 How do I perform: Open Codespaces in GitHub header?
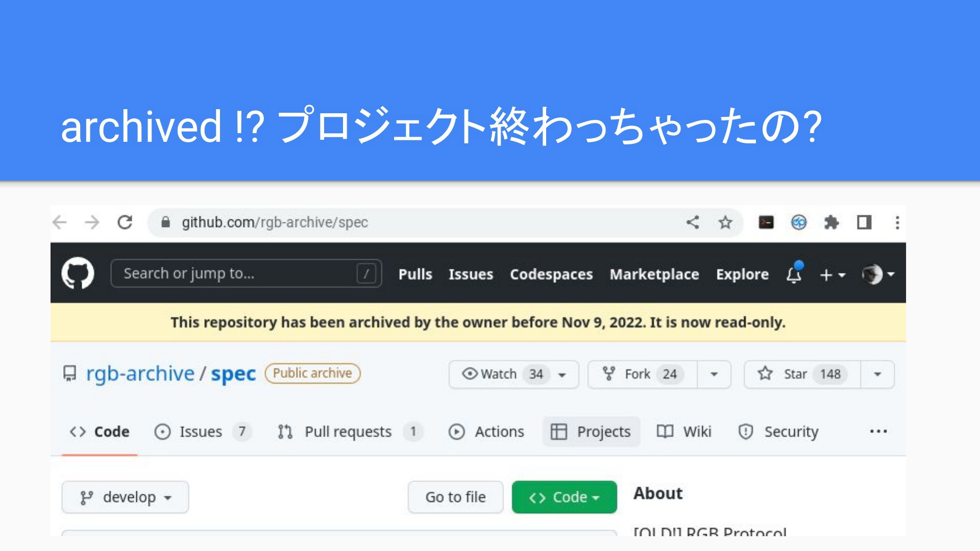point(552,274)
